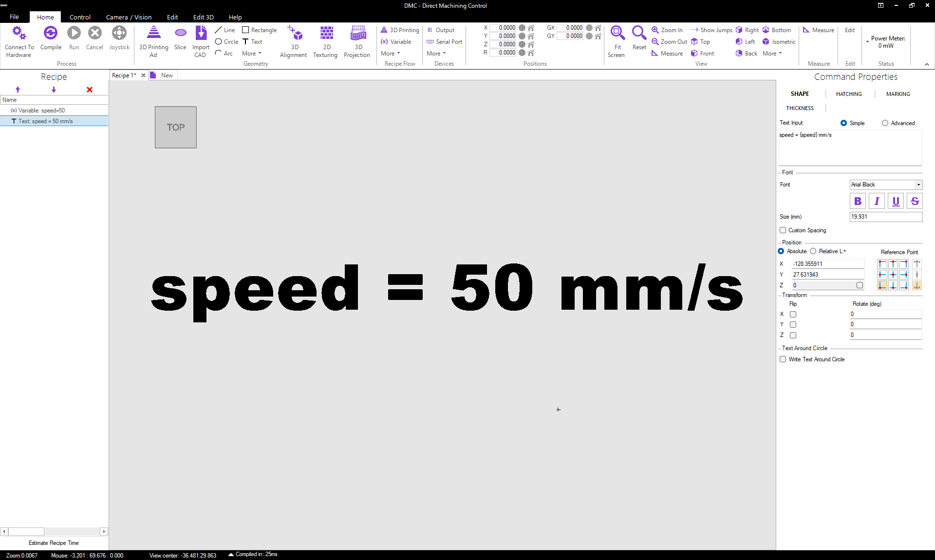Click the 2D Texturing icon

[326, 34]
